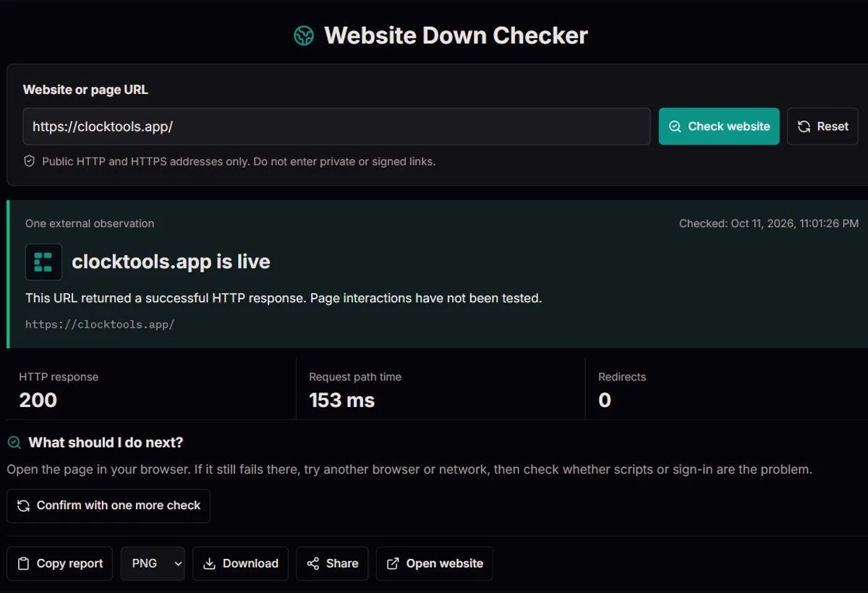The image size is (868, 593).
Task: Click the 'HTTP response' label
Action: point(59,377)
